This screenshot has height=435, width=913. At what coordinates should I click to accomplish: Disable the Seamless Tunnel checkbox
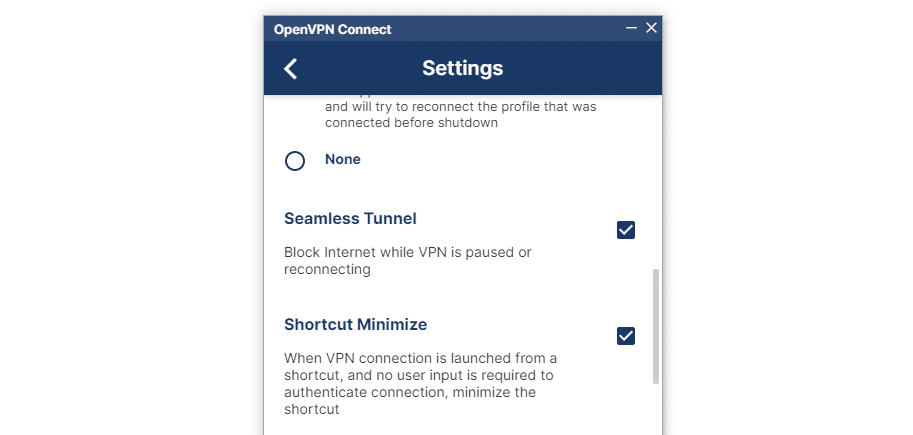626,230
